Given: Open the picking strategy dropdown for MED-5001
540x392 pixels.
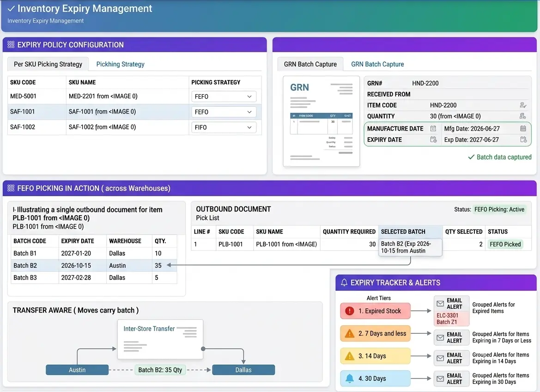Looking at the screenshot, I should pos(224,96).
